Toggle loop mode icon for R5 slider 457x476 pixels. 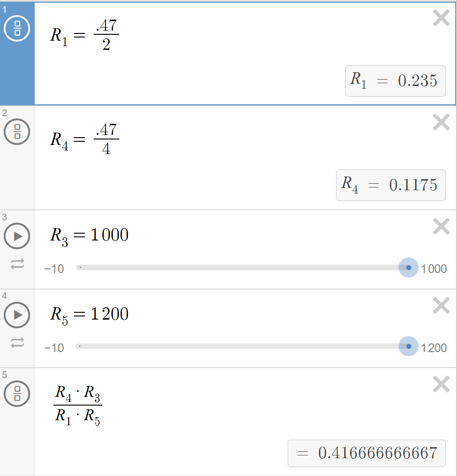17,343
